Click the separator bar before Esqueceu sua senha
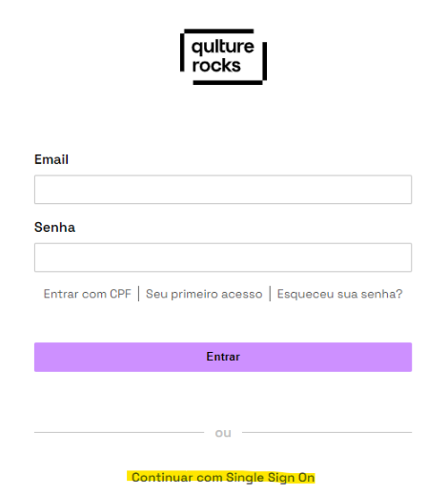This screenshot has width=448, height=495. (x=270, y=294)
